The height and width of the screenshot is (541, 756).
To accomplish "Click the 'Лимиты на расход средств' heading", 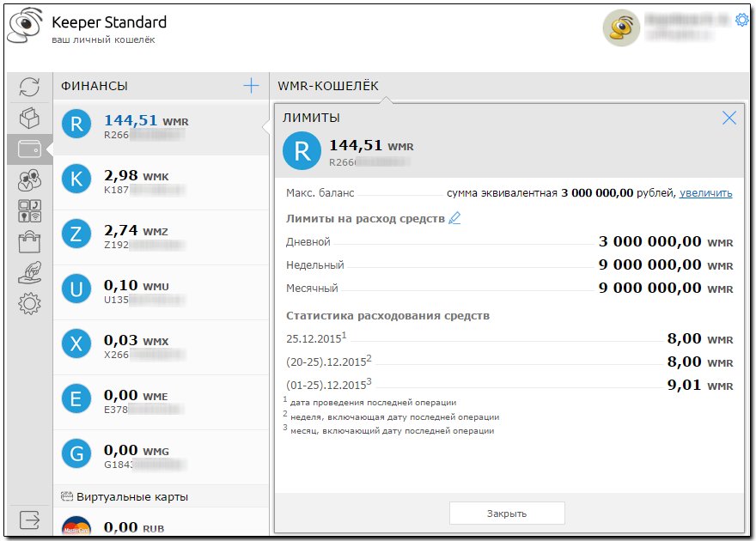I will pos(365,219).
